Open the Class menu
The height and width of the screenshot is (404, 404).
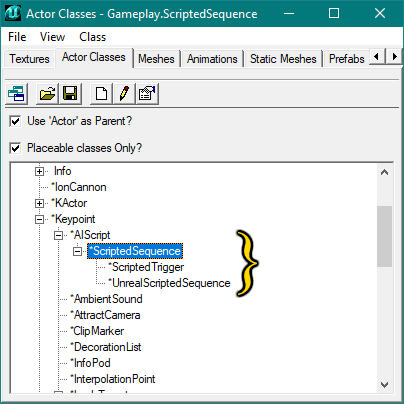click(x=92, y=37)
